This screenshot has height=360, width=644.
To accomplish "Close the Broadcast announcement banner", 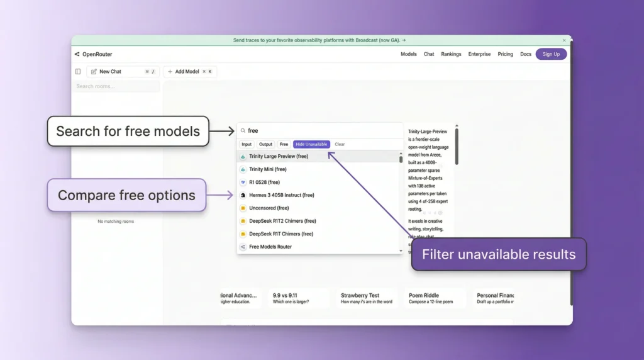I will [564, 40].
